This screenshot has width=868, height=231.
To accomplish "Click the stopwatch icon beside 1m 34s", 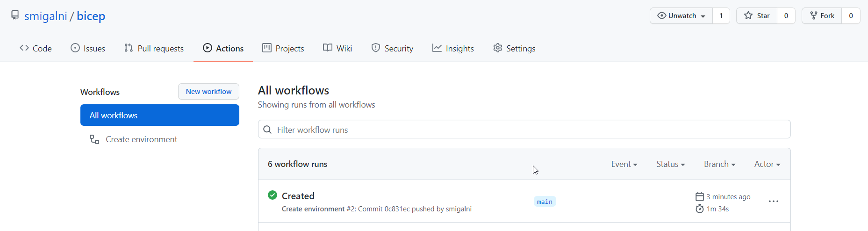I will 699,209.
